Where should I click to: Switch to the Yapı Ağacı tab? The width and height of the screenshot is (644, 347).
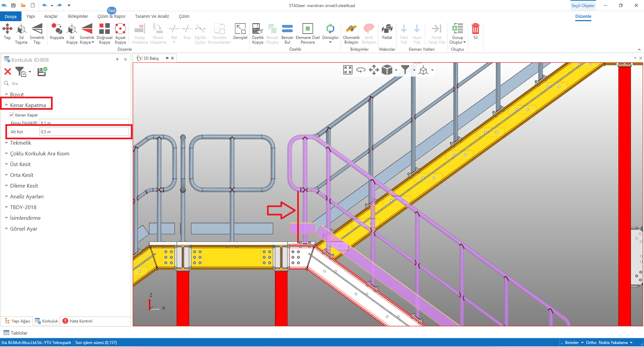pos(17,321)
